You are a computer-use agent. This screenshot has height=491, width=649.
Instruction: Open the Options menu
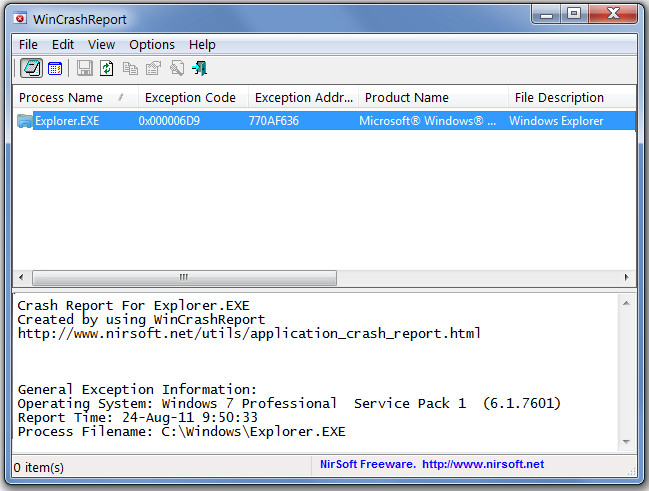coord(152,44)
